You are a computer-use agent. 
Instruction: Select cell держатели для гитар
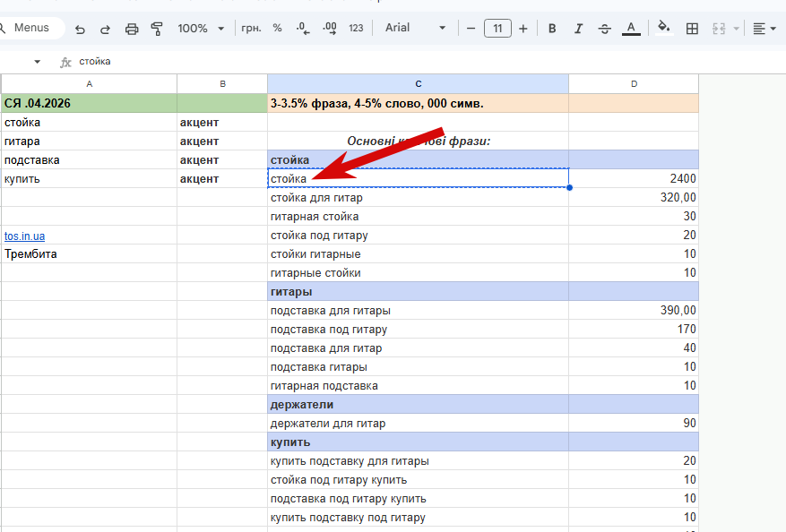click(x=418, y=424)
